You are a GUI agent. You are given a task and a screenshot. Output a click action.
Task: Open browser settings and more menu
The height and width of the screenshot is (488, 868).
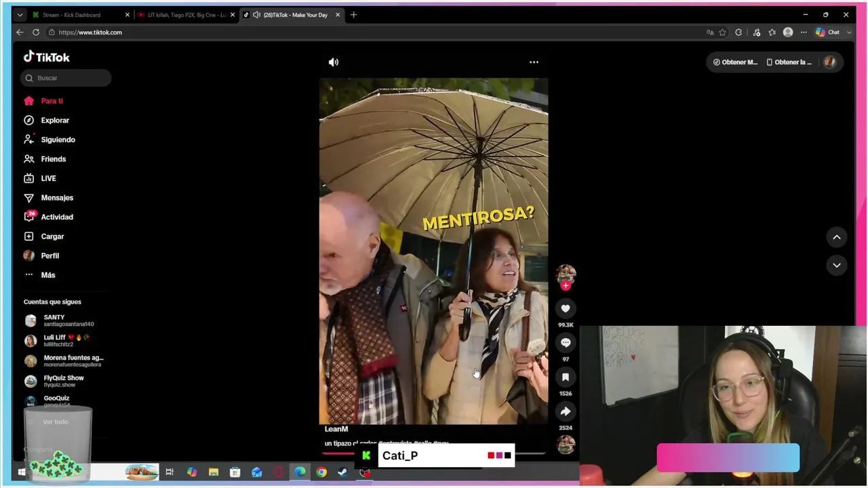coord(804,33)
